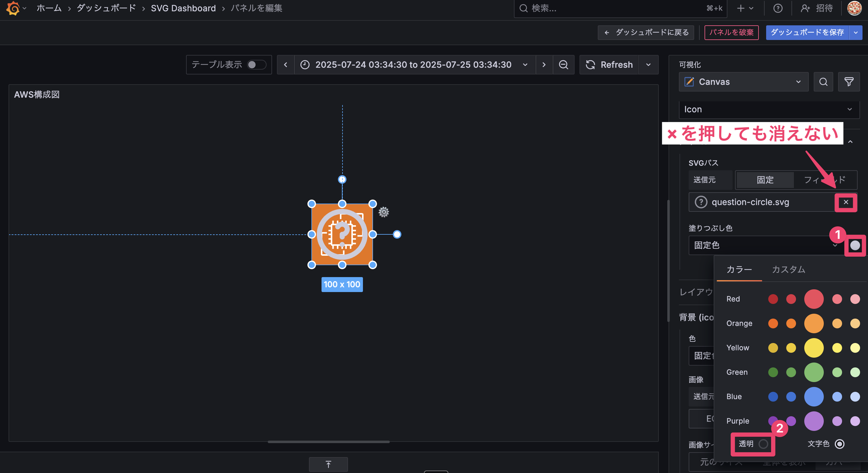Pick the large primary Yellow swatch

click(814, 348)
